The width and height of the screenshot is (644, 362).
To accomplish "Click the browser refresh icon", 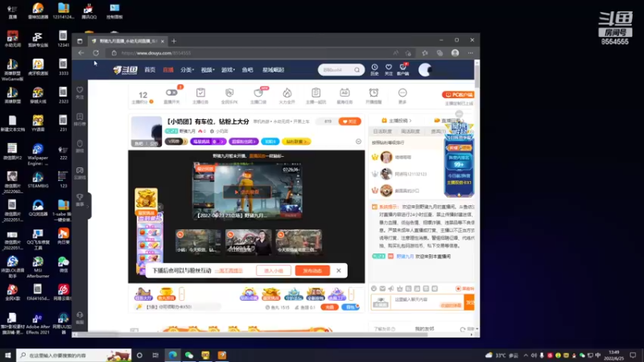I will pyautogui.click(x=96, y=53).
